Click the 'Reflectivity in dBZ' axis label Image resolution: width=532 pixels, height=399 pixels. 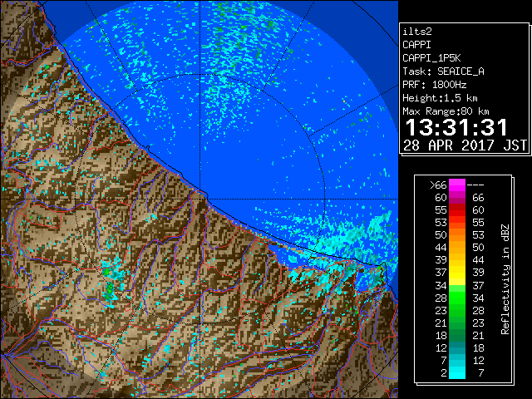(505, 279)
